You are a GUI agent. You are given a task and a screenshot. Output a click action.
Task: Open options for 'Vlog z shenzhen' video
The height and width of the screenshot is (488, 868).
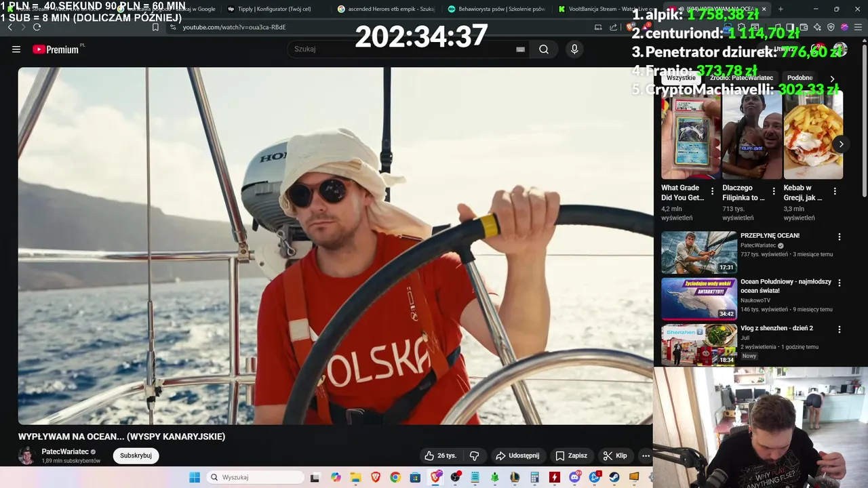coord(840,329)
